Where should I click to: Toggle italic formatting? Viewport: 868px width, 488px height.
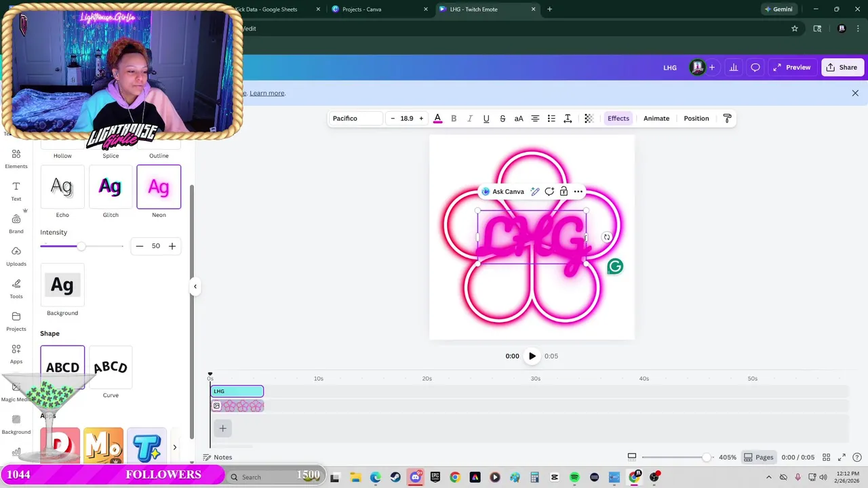tap(470, 119)
